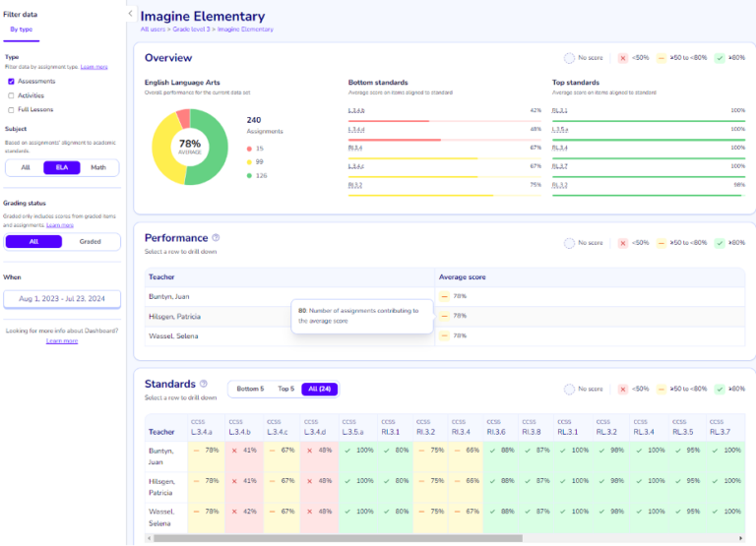756x546 pixels.
Task: Click the green ≥80% legend icon in Overview
Action: [x=720, y=58]
